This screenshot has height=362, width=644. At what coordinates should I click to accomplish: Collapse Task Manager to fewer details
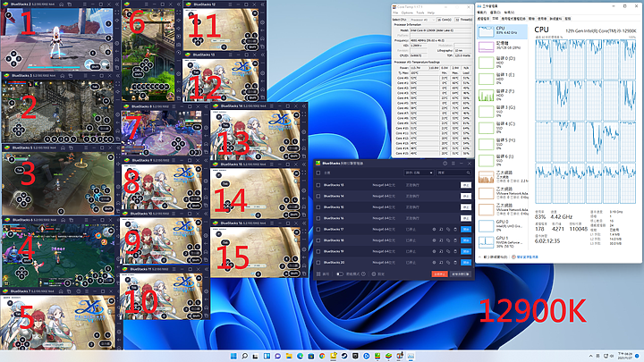(495, 257)
